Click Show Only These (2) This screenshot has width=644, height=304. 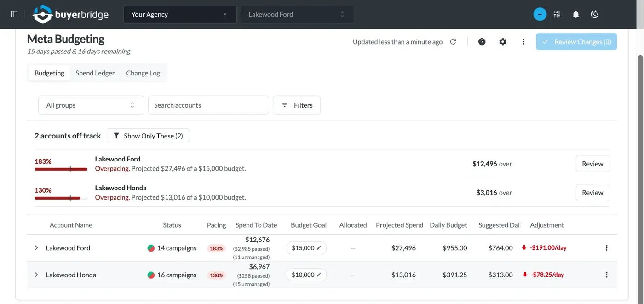point(148,136)
